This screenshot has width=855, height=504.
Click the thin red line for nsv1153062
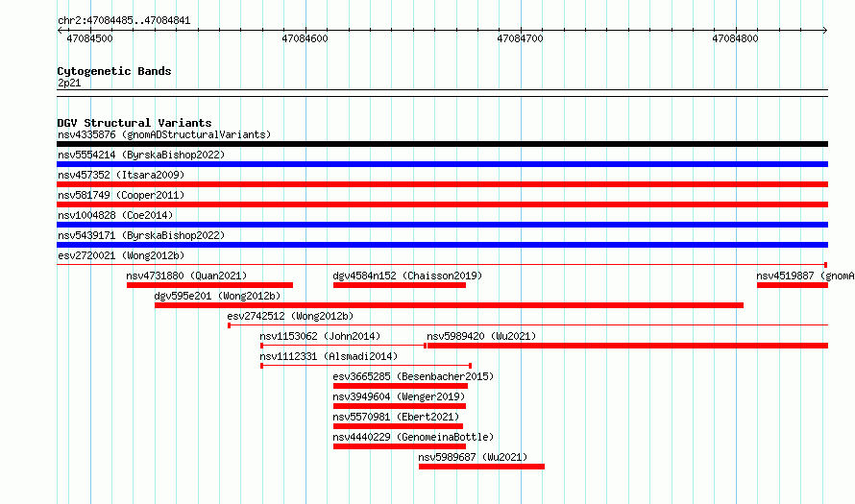pos(344,346)
